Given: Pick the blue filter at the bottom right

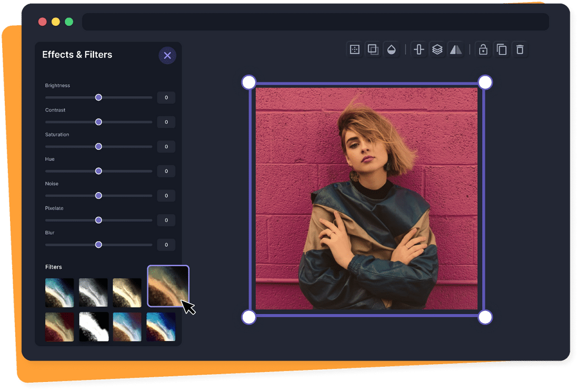Looking at the screenshot, I should (x=161, y=326).
